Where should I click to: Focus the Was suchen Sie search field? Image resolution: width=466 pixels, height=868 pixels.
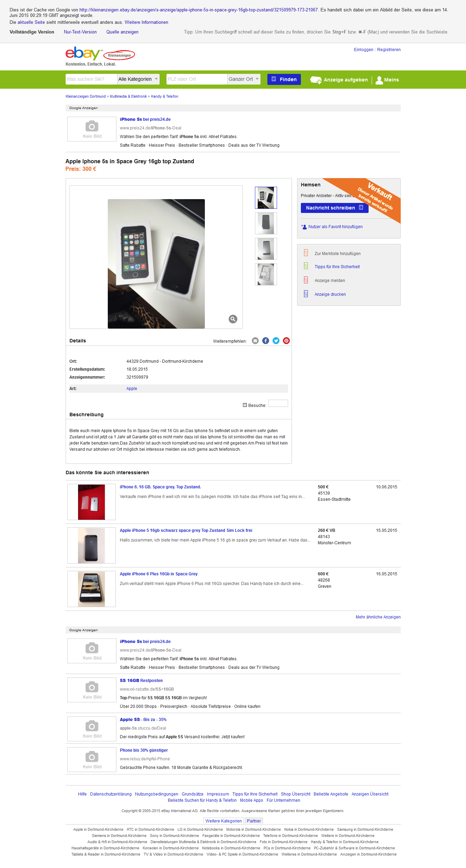click(x=91, y=79)
